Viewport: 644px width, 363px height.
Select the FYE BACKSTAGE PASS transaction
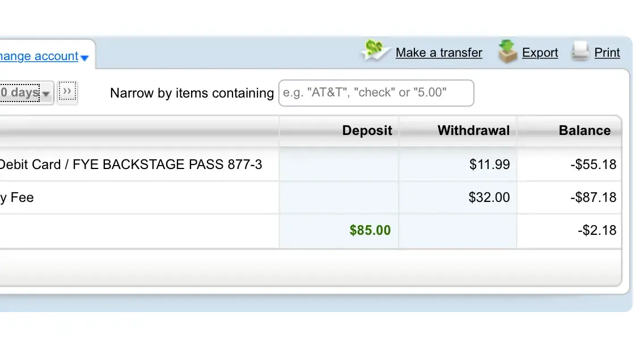pyautogui.click(x=130, y=164)
